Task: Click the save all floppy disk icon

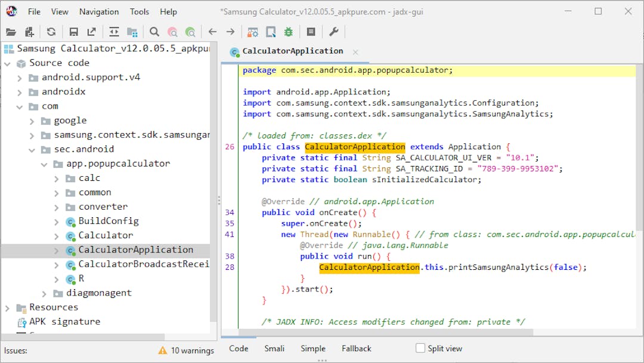Action: 73,32
